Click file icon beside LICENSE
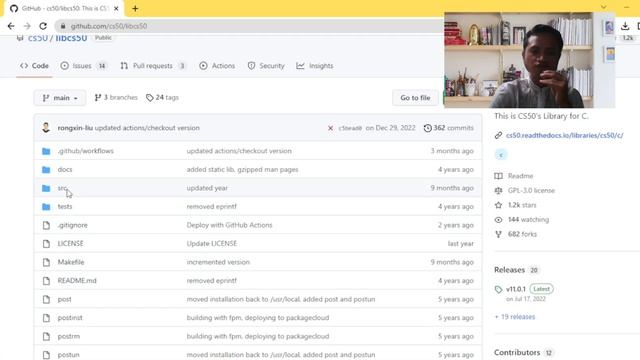This screenshot has width=640, height=360. pos(46,244)
